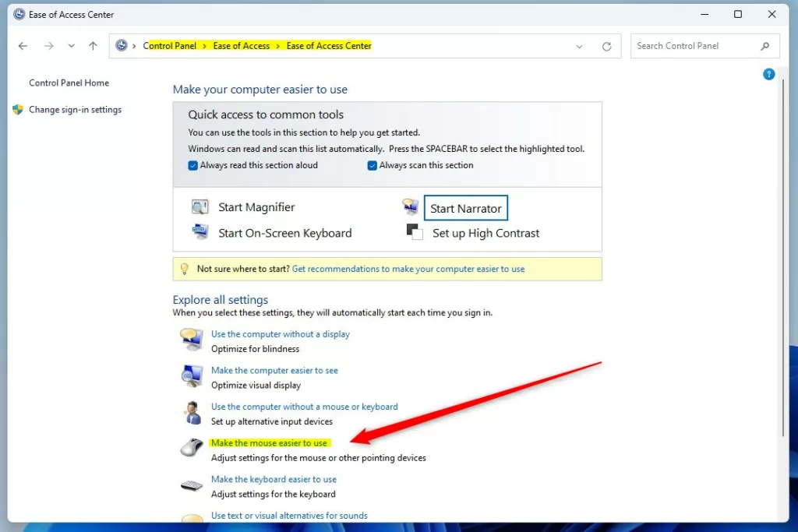Click the lightbulb tip icon
This screenshot has height=532, width=798.
[x=185, y=269]
